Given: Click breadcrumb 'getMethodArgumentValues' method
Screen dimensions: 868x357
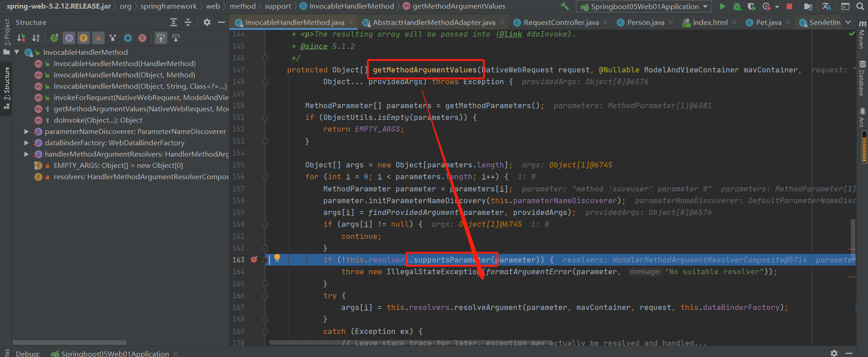Looking at the screenshot, I should 454,6.
